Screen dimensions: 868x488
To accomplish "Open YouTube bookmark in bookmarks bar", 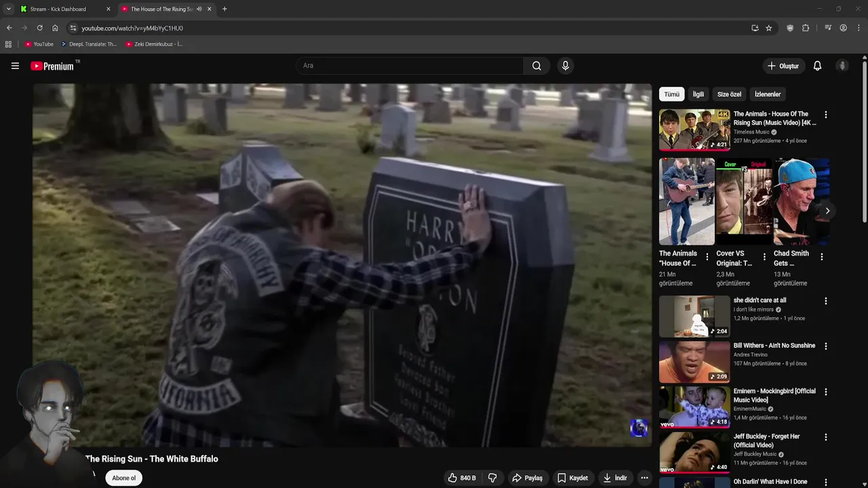I will [39, 44].
